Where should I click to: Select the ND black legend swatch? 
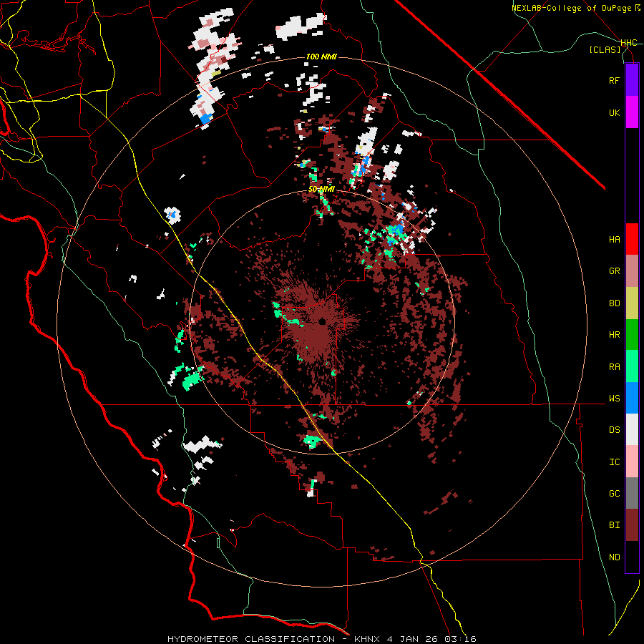[x=632, y=557]
